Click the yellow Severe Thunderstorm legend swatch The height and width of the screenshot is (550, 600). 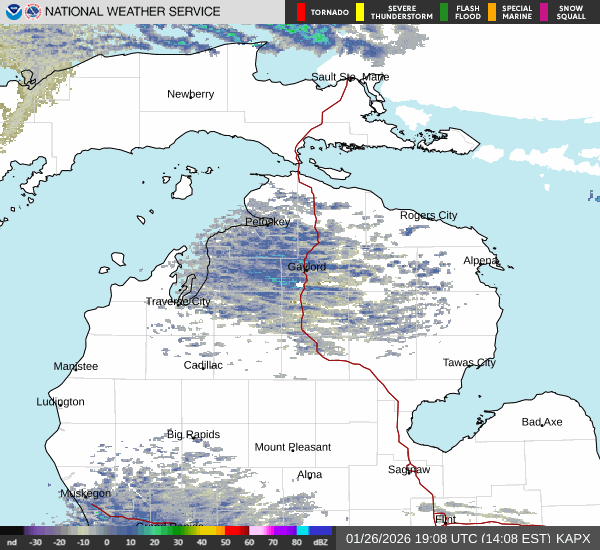pos(360,12)
